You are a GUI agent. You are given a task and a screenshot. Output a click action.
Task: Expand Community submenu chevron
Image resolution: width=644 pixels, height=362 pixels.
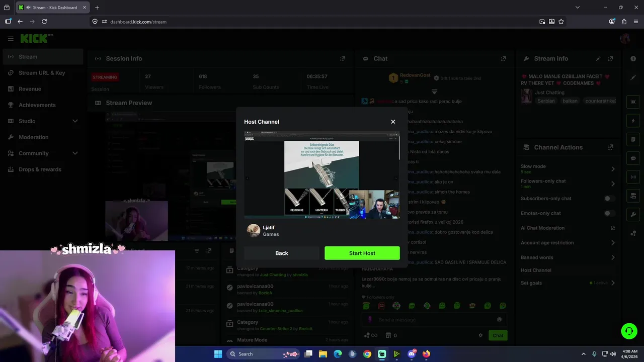click(75, 153)
